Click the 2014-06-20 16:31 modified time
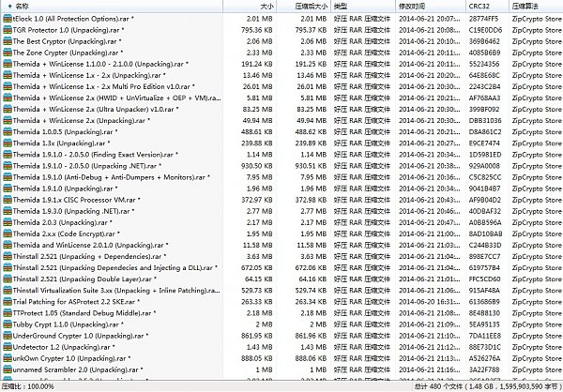The image size is (563, 392). 430,302
